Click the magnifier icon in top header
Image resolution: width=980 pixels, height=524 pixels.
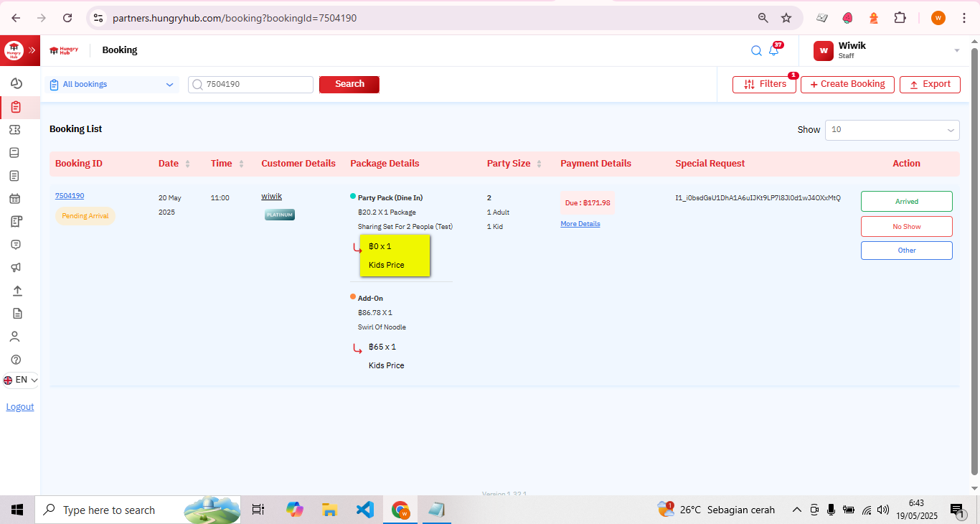pos(756,51)
